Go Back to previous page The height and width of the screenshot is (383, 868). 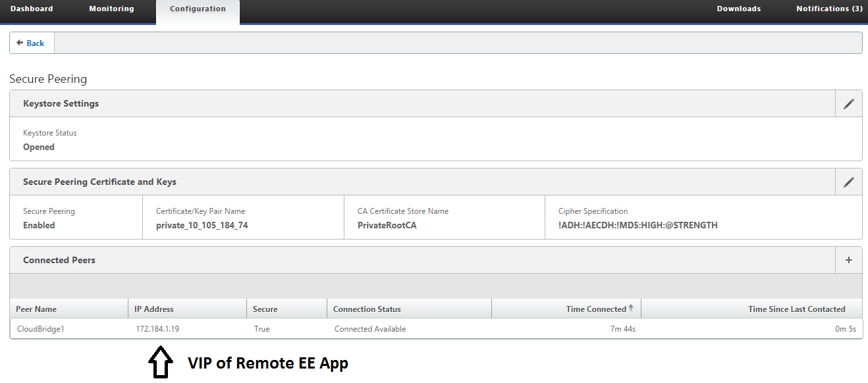31,43
